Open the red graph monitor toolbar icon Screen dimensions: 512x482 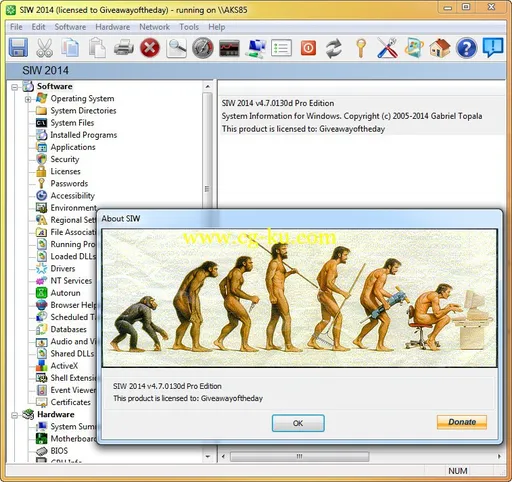tap(229, 48)
